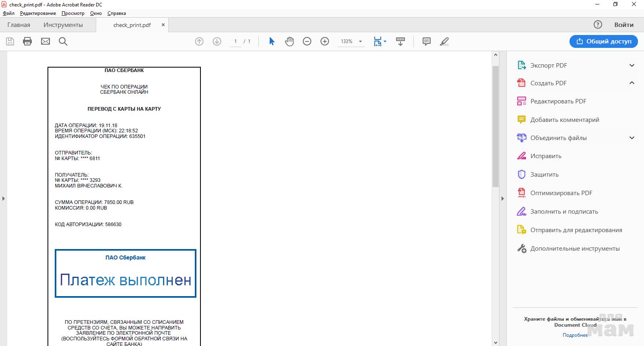This screenshot has height=346, width=644.
Task: Open the Редактирование menu
Action: coord(38,13)
